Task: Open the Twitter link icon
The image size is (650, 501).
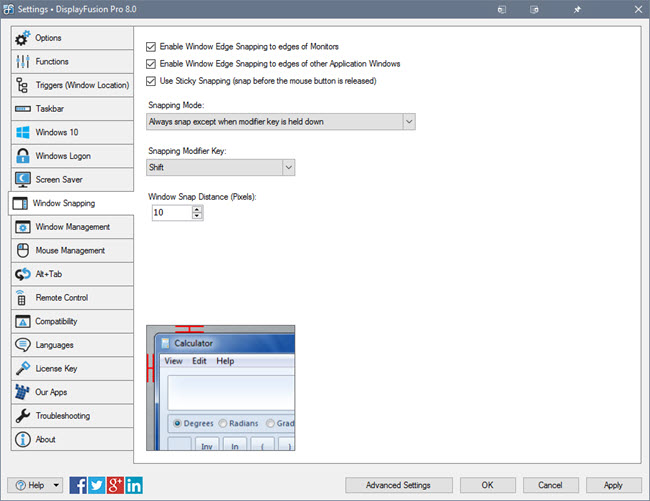Action: click(97, 485)
